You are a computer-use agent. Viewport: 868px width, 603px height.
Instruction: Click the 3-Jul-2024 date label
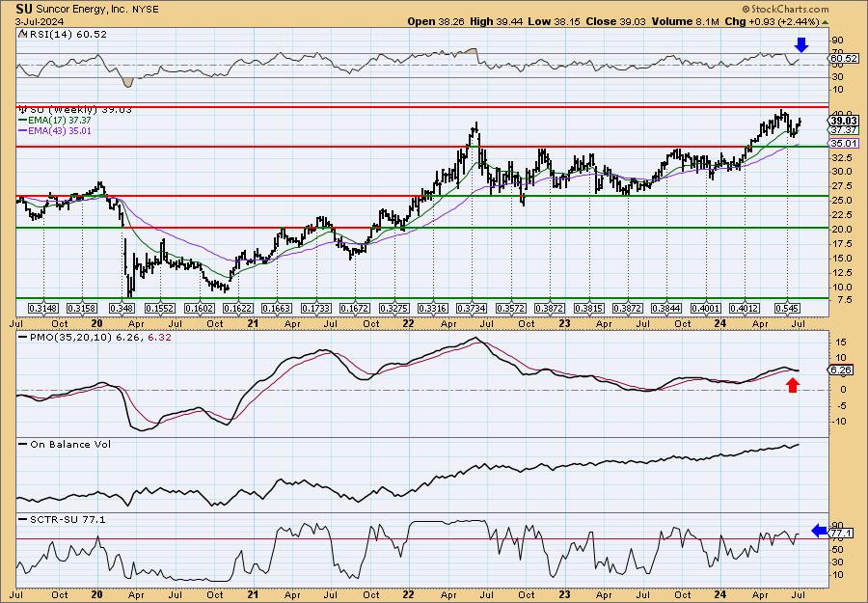[40, 22]
